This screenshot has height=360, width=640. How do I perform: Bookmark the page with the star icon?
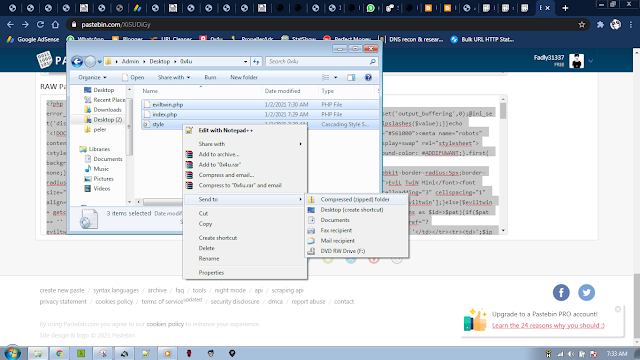click(582, 25)
